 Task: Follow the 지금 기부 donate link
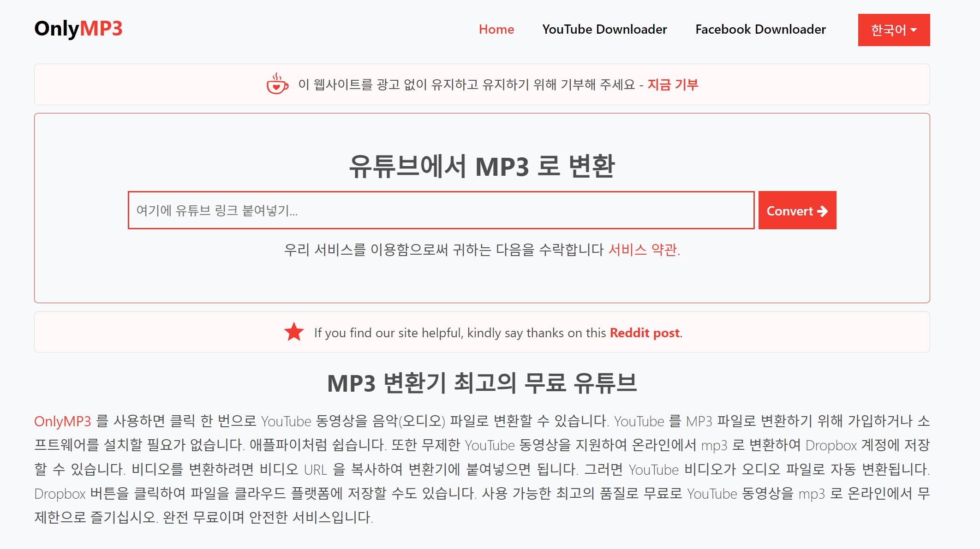[x=673, y=85]
